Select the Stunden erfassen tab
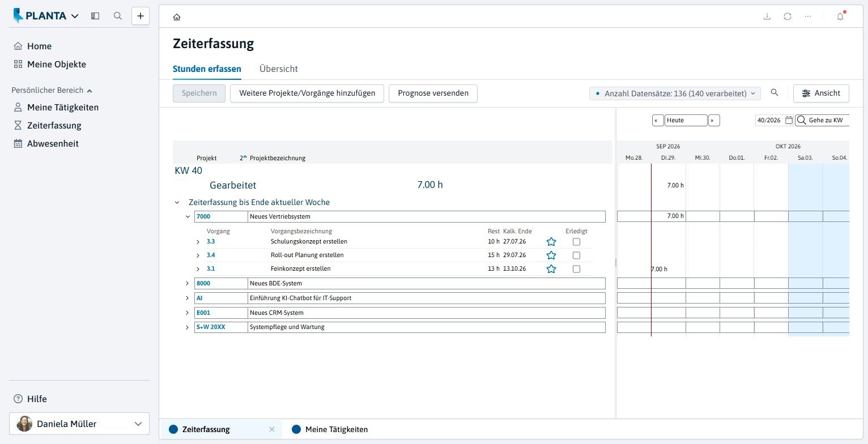868x444 pixels. pos(207,69)
